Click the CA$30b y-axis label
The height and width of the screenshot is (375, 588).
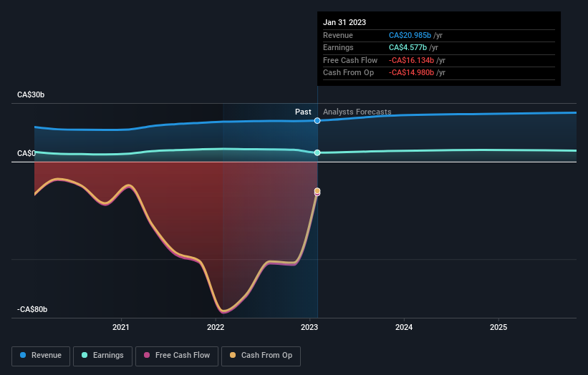pos(31,94)
